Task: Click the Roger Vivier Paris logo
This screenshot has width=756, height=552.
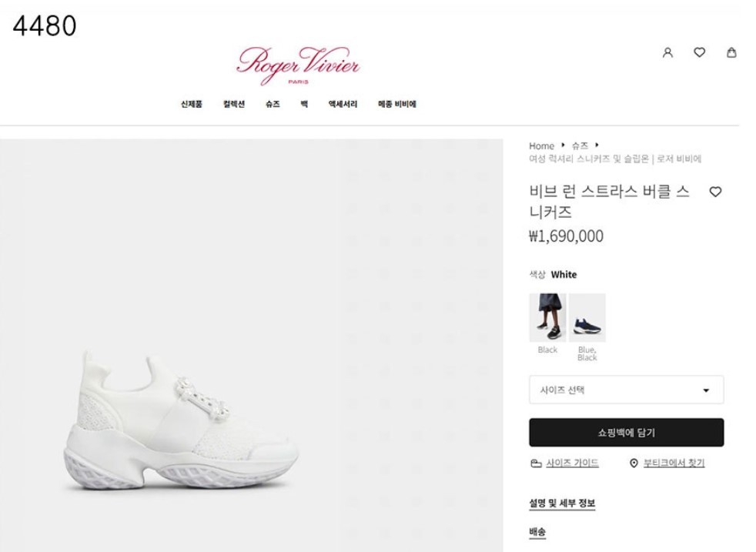Action: 299,66
